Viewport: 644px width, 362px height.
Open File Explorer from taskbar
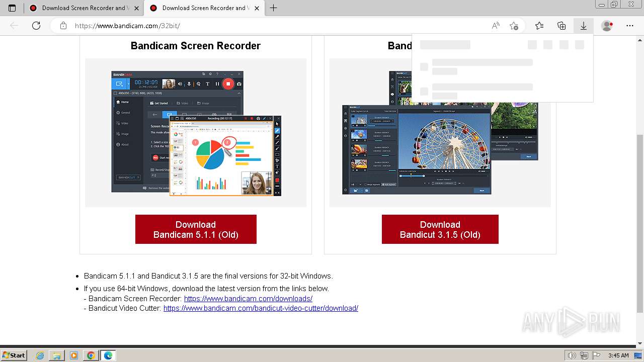pyautogui.click(x=57, y=355)
